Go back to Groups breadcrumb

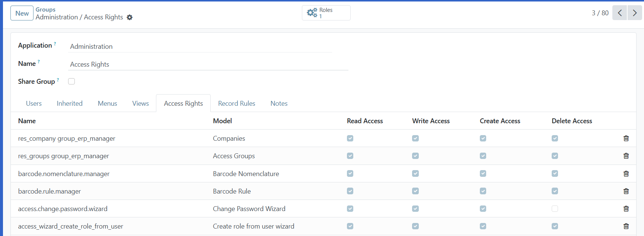45,9
